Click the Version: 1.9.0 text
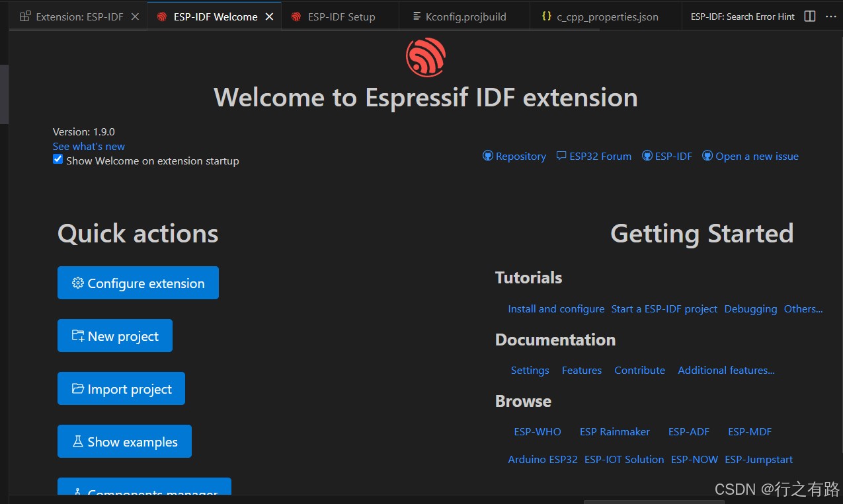Screen dimensions: 843x504 (x=84, y=131)
